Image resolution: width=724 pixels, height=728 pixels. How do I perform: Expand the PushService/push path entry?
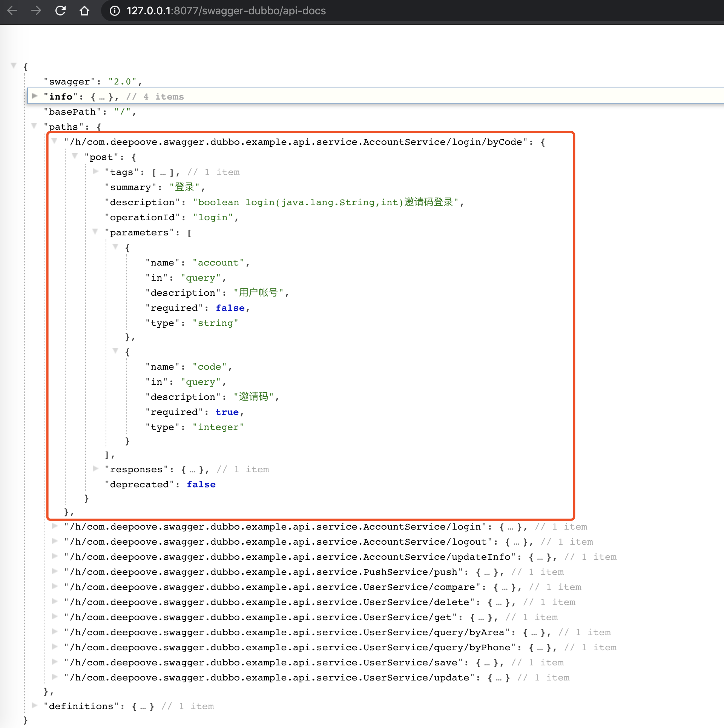click(x=55, y=572)
